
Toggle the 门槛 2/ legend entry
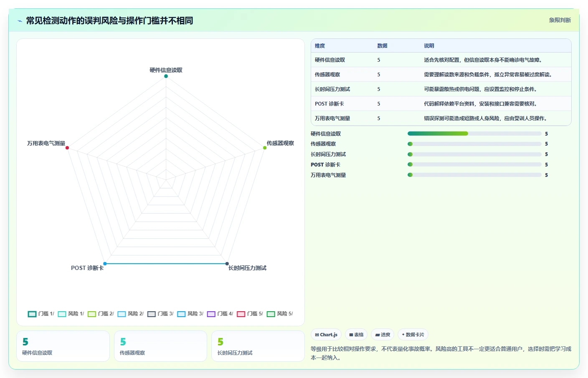tap(101, 314)
